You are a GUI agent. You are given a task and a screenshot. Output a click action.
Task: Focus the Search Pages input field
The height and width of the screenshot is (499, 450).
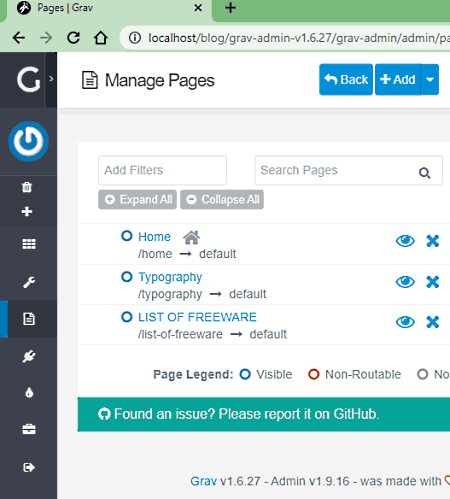tap(348, 170)
